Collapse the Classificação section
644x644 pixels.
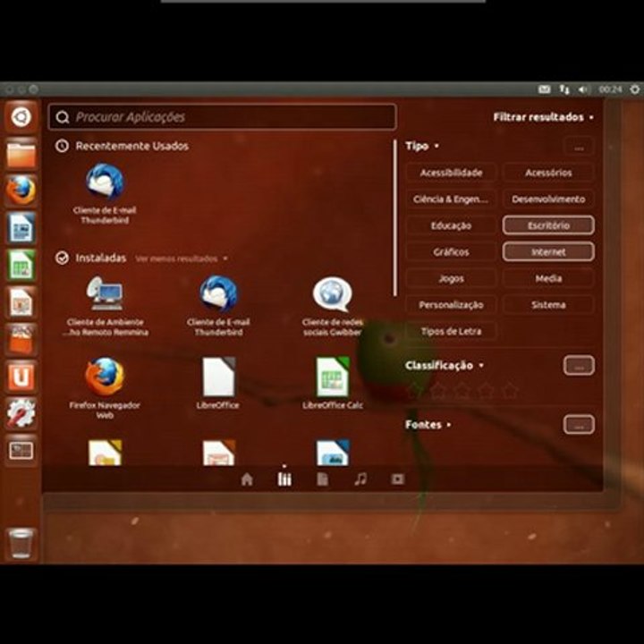[444, 365]
